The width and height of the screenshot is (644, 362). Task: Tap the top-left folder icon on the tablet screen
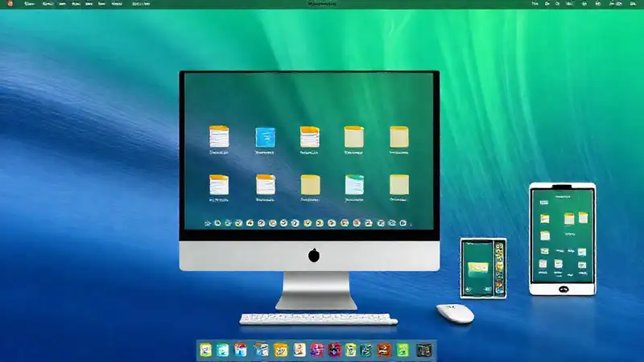tap(545, 219)
